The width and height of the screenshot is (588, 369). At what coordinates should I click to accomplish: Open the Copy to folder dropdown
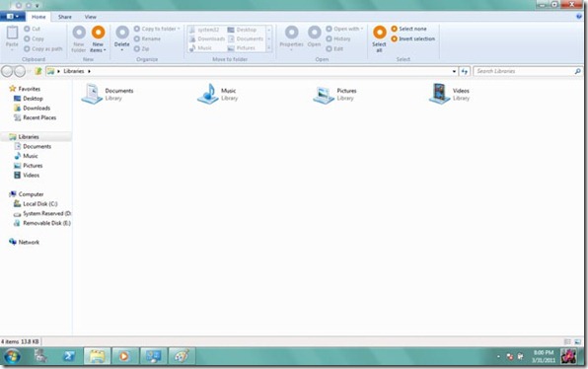[157, 29]
